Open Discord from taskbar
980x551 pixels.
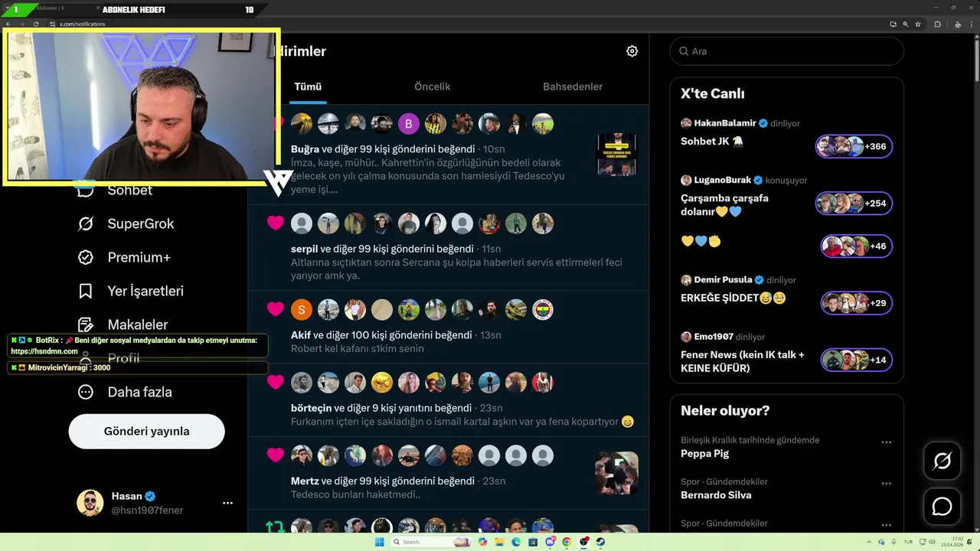550,542
